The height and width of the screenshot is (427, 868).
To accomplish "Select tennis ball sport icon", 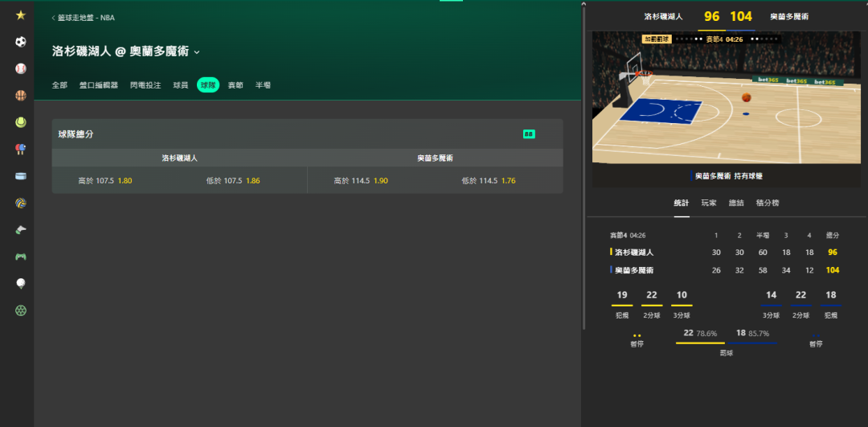I will [20, 122].
